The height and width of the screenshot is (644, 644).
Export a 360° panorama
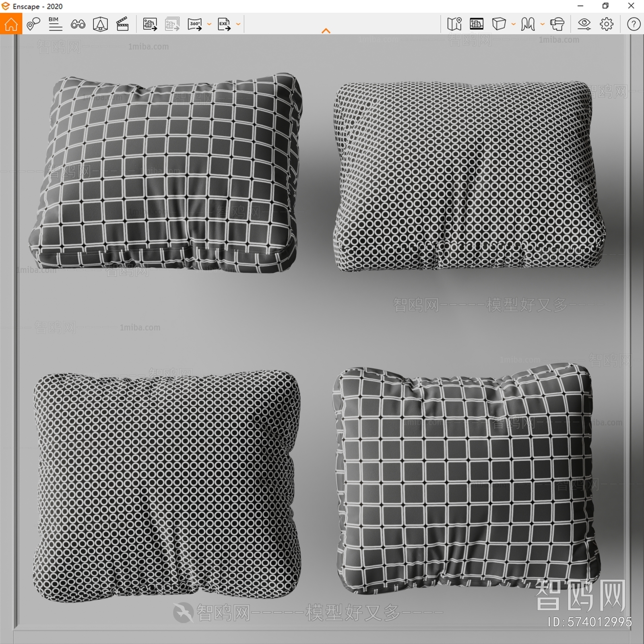[x=195, y=24]
